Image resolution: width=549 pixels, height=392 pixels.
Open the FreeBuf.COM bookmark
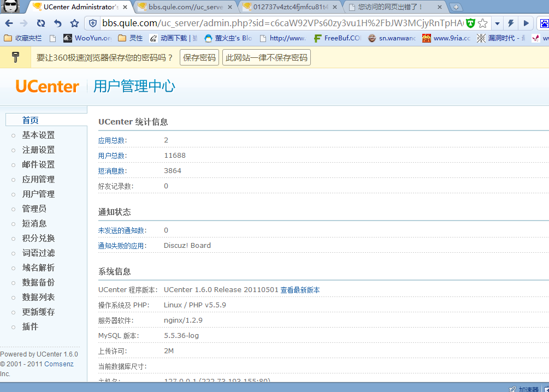pyautogui.click(x=337, y=38)
